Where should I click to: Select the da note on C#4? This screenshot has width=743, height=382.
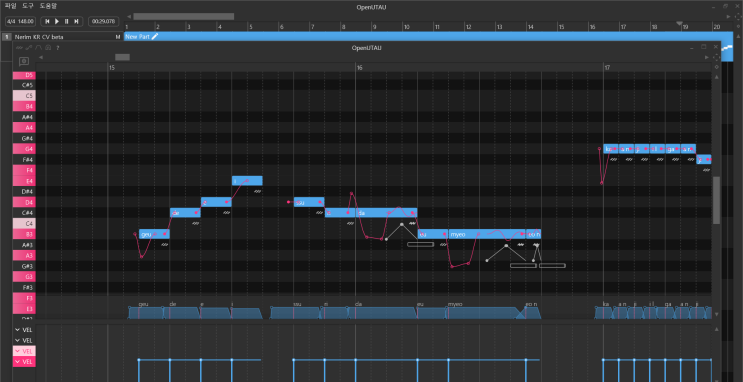click(x=387, y=213)
